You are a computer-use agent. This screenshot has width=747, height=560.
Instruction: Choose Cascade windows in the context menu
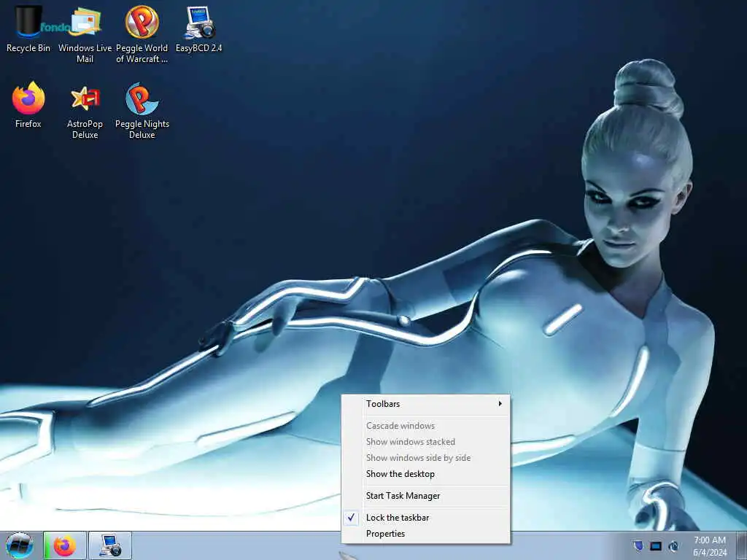point(426,426)
